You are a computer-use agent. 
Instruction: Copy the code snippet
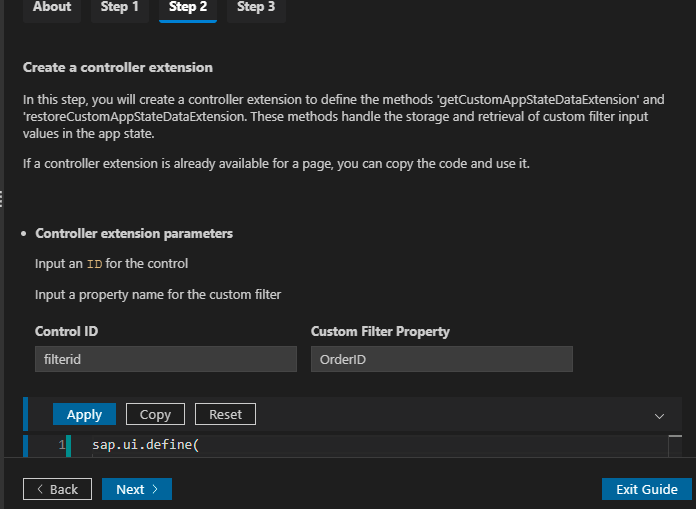coord(155,414)
